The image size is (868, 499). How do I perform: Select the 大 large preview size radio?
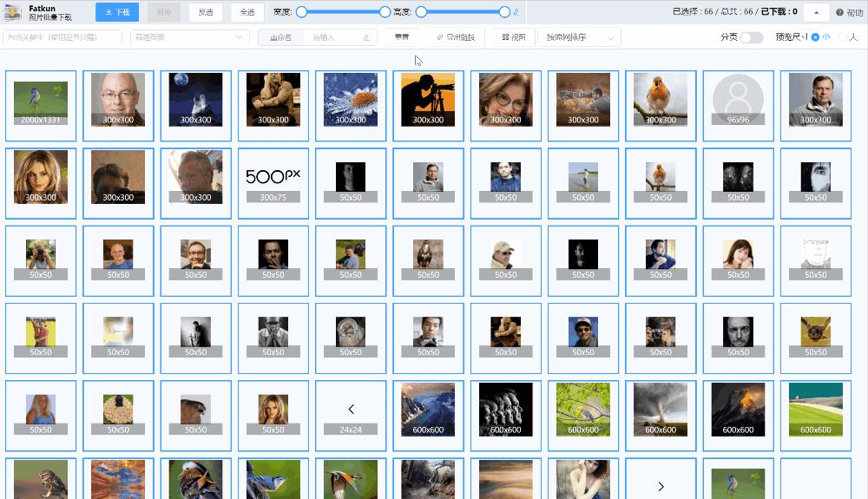click(x=842, y=37)
